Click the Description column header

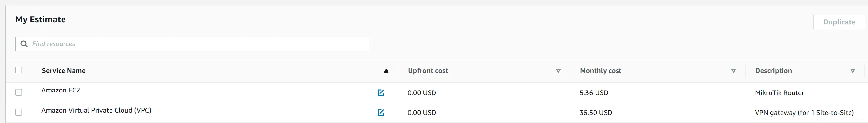[773, 71]
